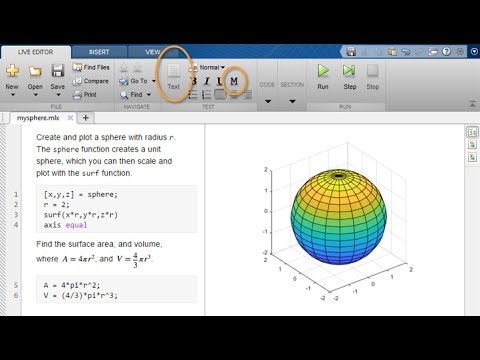
Task: Click the Stop square icon
Action: tap(372, 71)
